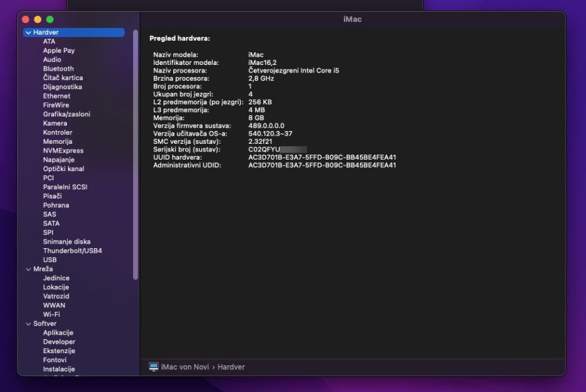Open the Developer entry
Screen dimensions: 586x392
(x=59, y=342)
